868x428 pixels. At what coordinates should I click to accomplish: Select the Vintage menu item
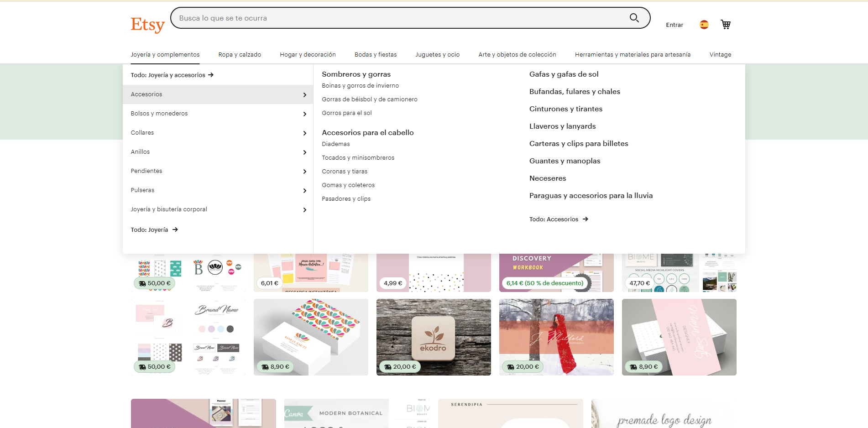tap(720, 54)
